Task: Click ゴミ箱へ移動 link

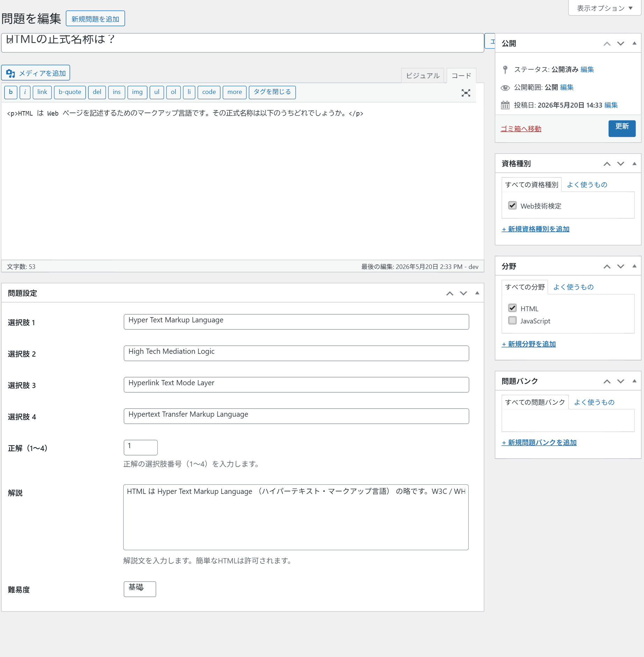Action: 521,129
